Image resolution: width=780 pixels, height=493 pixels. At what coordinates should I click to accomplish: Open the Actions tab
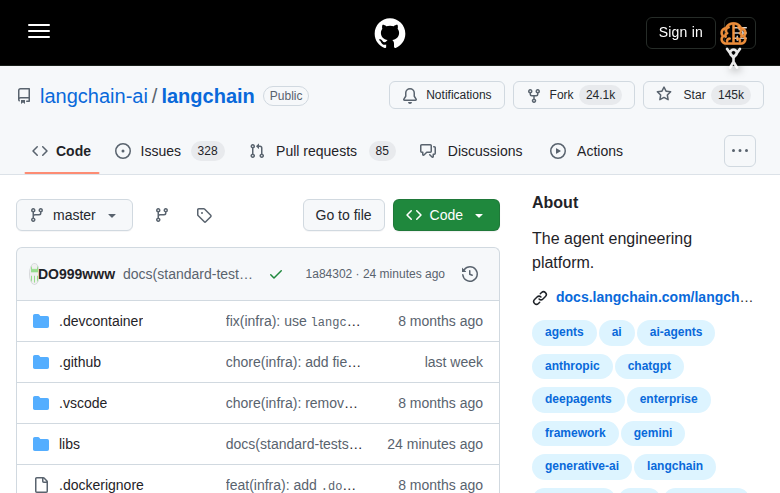tap(586, 151)
